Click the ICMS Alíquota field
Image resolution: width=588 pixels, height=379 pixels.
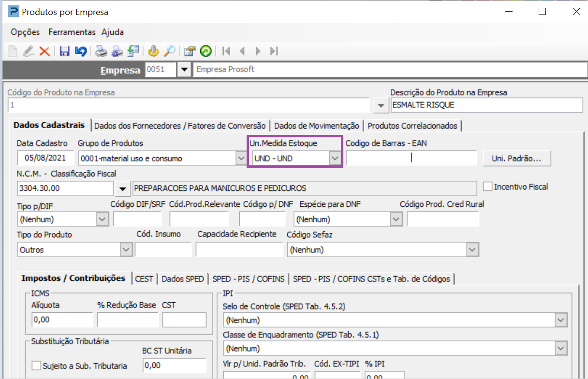point(62,320)
